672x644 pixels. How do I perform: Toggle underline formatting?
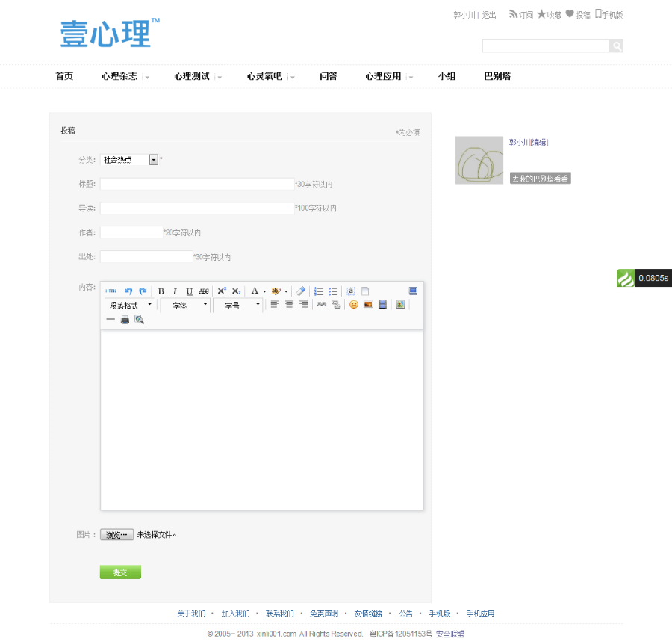coord(187,291)
